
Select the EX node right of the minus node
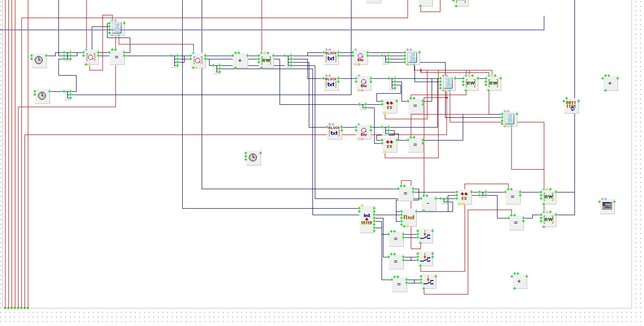[x=464, y=197]
